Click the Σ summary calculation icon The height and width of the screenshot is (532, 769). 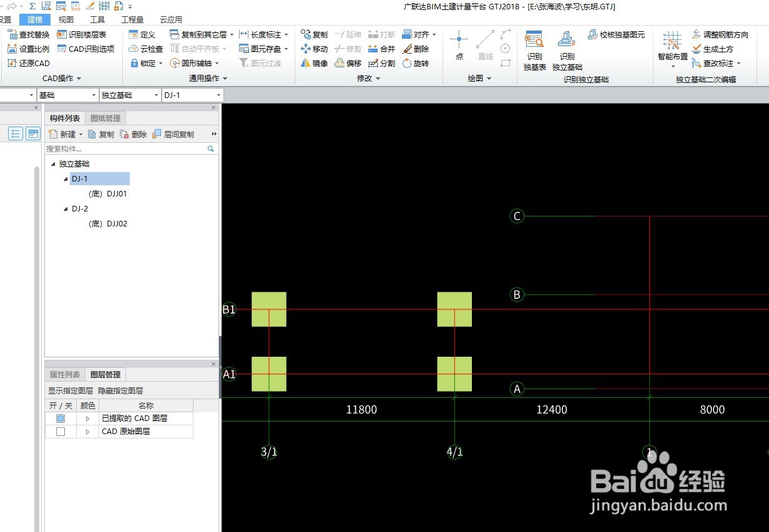point(32,6)
